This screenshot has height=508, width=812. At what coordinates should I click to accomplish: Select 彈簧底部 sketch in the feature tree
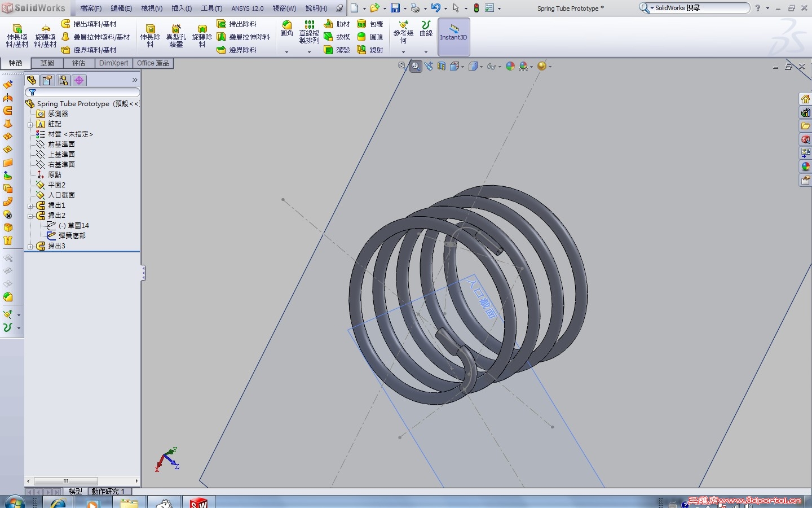tap(72, 236)
